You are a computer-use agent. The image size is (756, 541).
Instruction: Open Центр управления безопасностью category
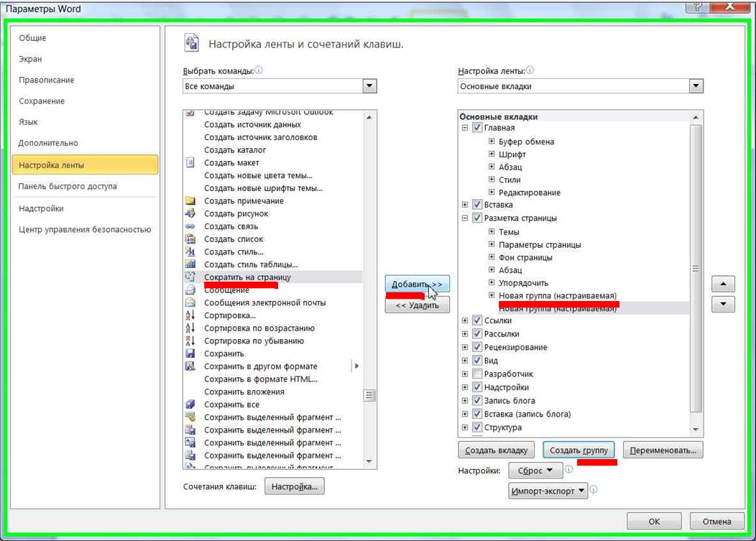pyautogui.click(x=85, y=229)
